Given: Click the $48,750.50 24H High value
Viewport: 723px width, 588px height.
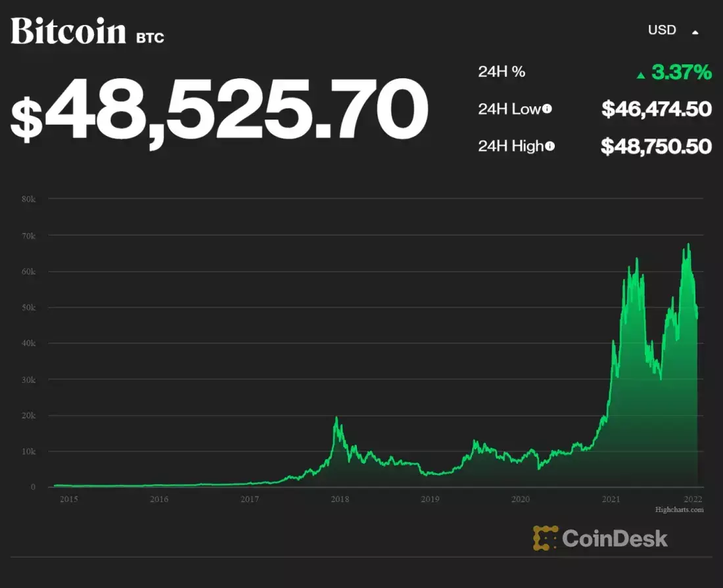Looking at the screenshot, I should (657, 147).
